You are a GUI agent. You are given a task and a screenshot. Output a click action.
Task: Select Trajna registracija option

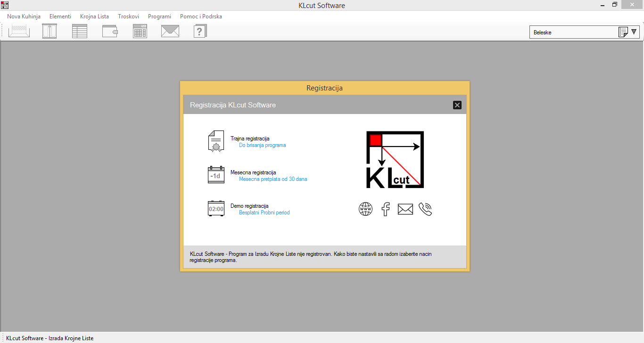(x=250, y=139)
